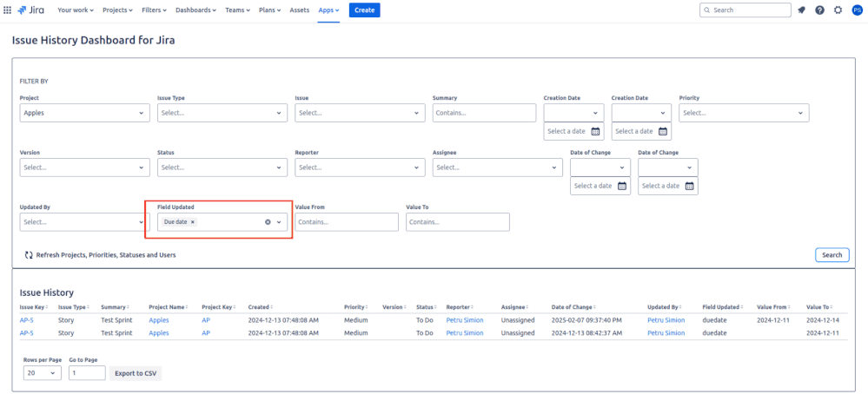Click the Go to Page field
This screenshot has height=394, width=868.
(87, 373)
